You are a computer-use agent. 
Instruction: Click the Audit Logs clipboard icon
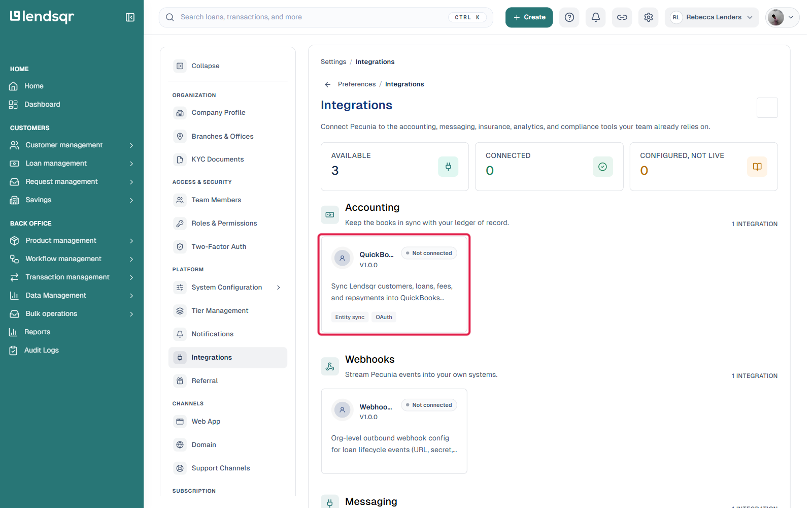click(14, 351)
